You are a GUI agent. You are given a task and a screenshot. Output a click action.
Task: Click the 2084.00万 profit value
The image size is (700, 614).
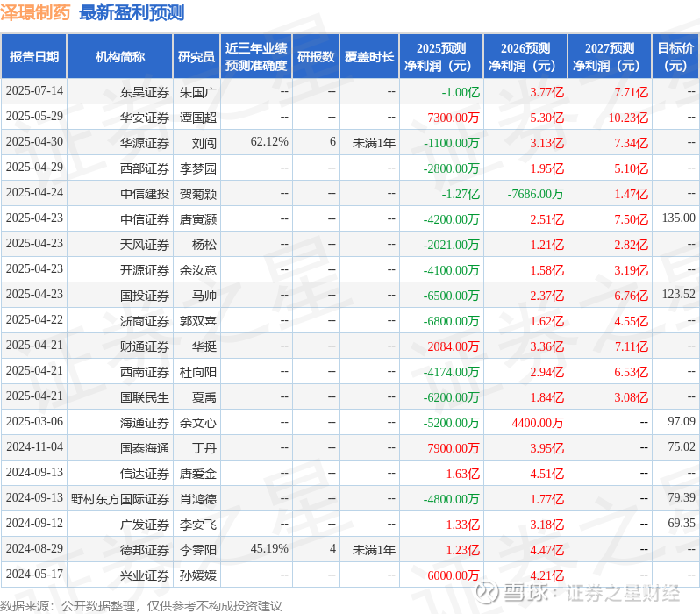click(454, 347)
